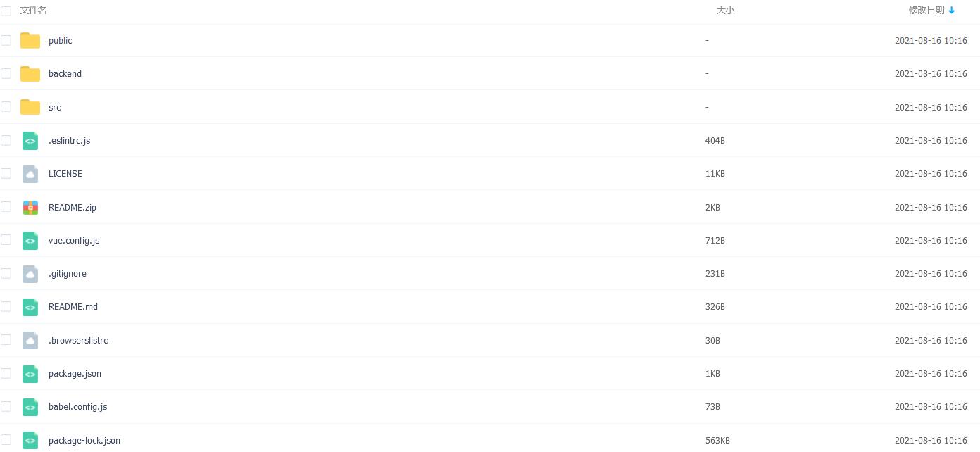Toggle sort arrow next to 修改日期
Viewport: 980px width, 452px height.
[x=952, y=11]
